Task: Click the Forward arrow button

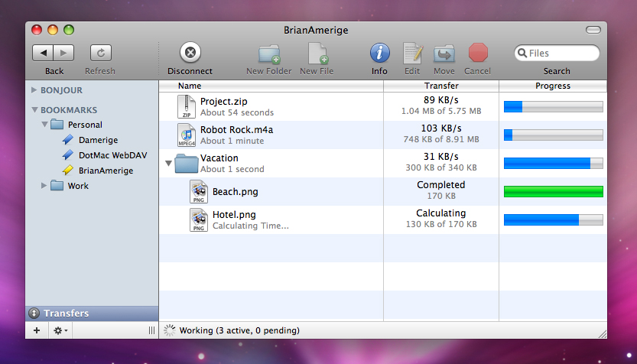Action: click(63, 53)
